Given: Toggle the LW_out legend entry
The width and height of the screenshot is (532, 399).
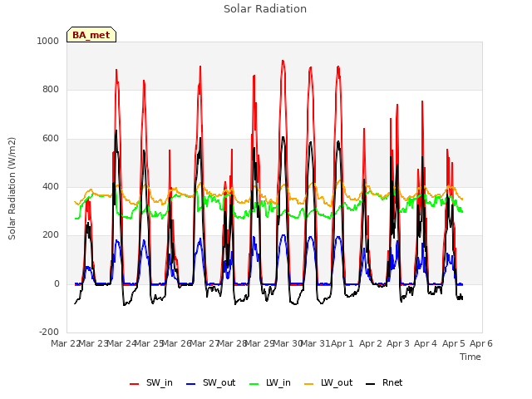Looking at the screenshot, I should 328,382.
